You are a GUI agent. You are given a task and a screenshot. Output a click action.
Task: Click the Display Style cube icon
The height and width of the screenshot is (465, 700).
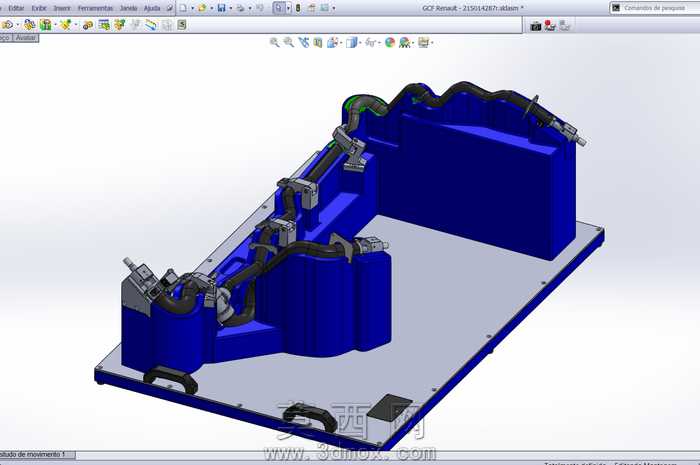pyautogui.click(x=352, y=42)
